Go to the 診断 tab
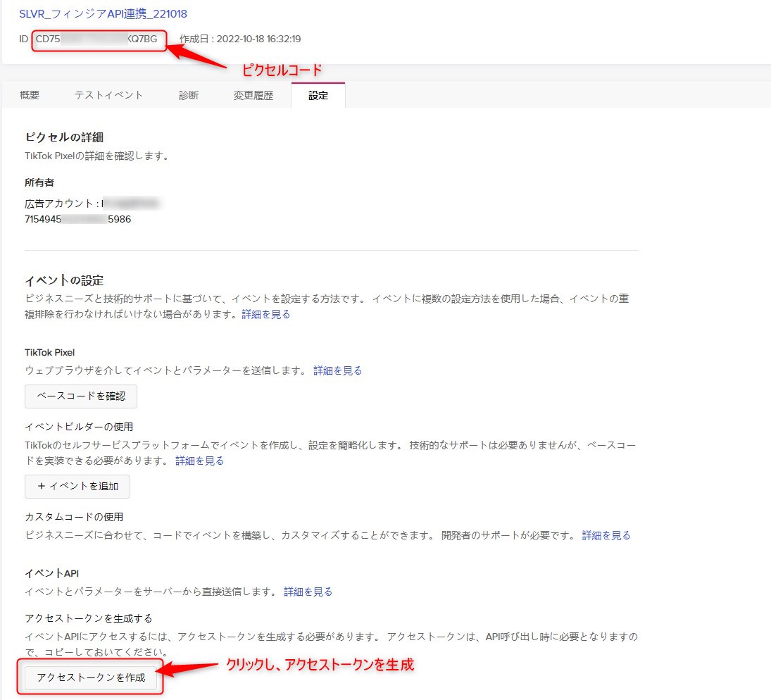This screenshot has width=771, height=700. [188, 95]
